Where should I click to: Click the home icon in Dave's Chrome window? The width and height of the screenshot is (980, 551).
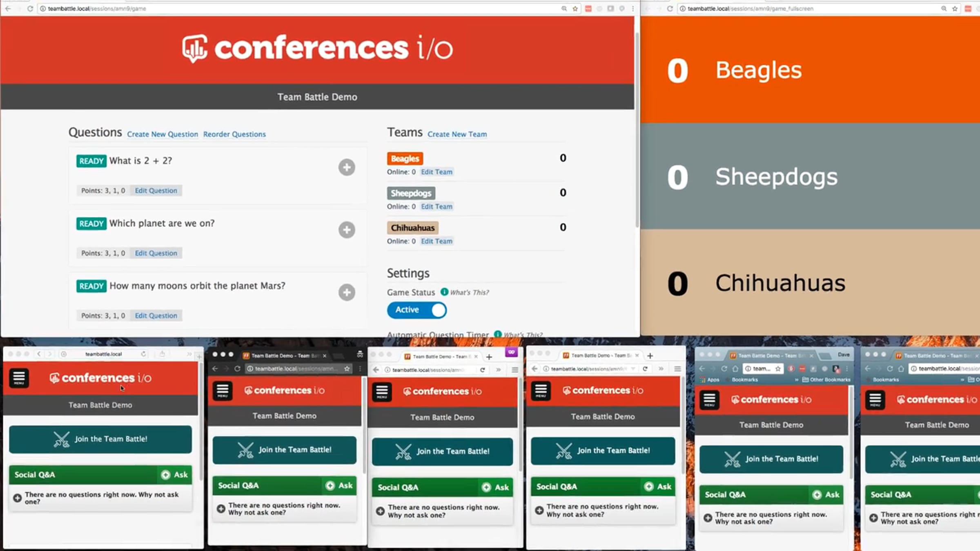(x=735, y=369)
